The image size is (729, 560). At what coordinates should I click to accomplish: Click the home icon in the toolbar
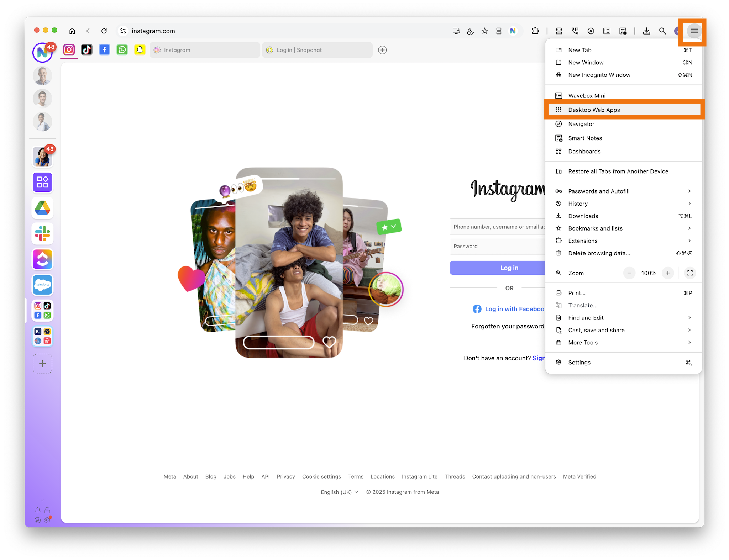coord(72,31)
